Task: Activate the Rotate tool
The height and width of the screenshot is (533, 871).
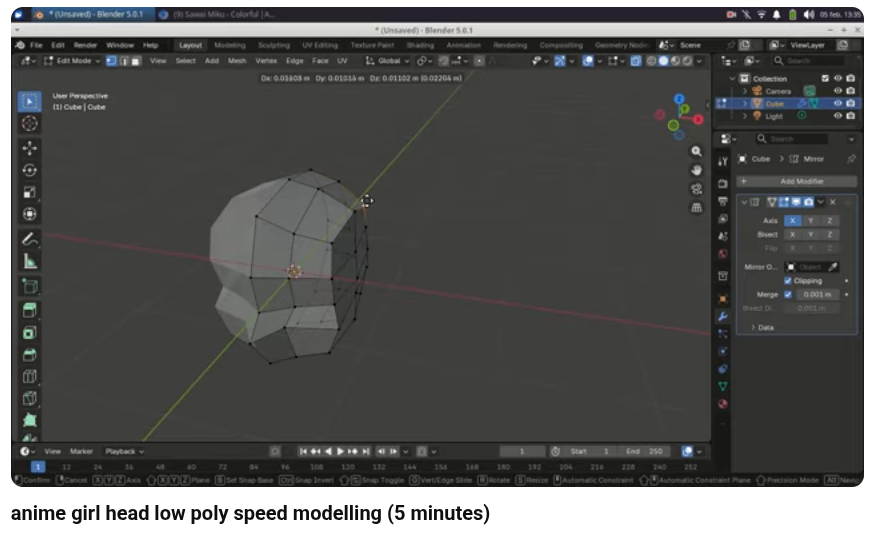Action: pyautogui.click(x=30, y=170)
